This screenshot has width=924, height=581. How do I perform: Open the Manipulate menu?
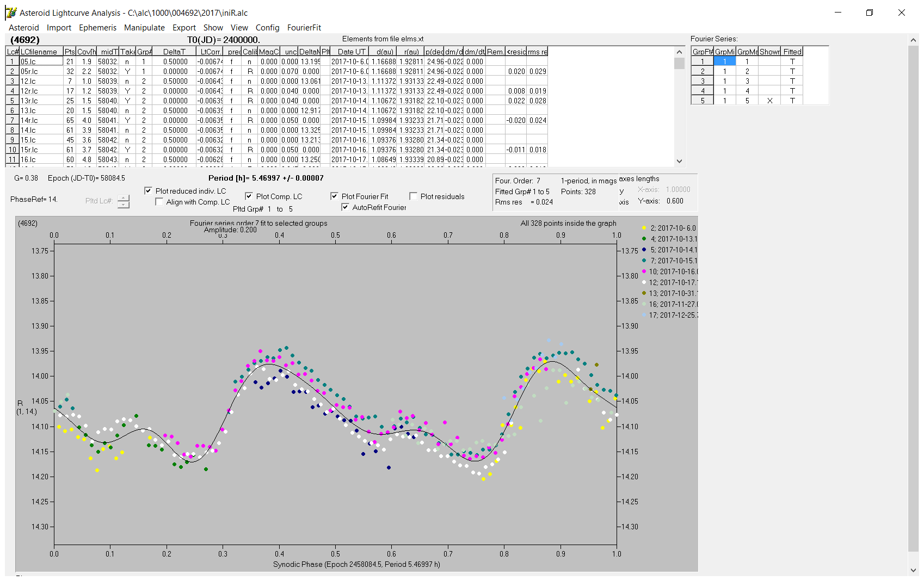[x=144, y=28]
